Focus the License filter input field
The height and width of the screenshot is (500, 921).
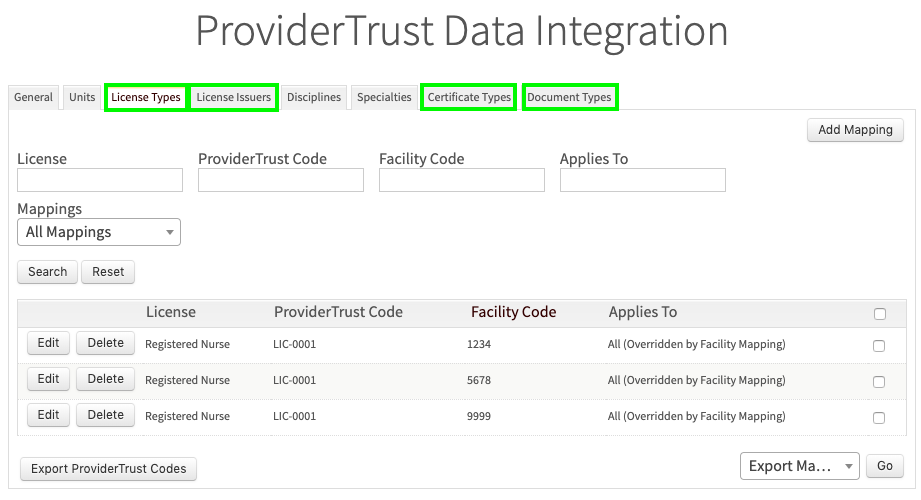(100, 180)
